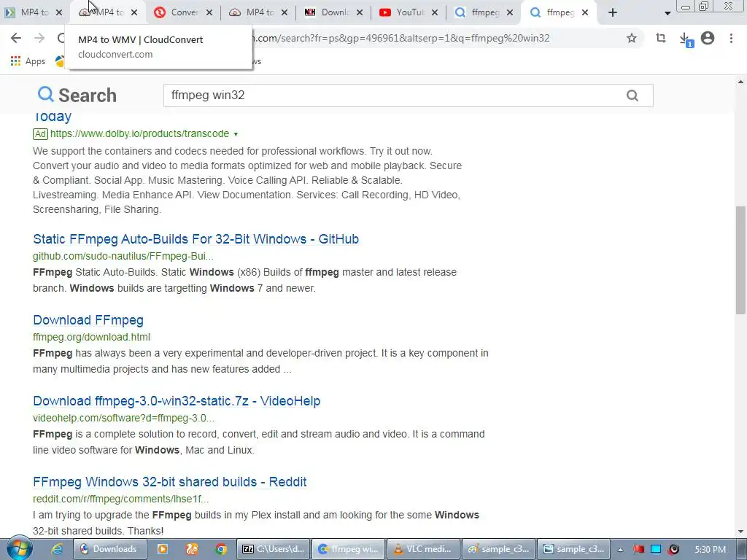
Task: Open the second sample_c3 taskbar window
Action: [574, 549]
